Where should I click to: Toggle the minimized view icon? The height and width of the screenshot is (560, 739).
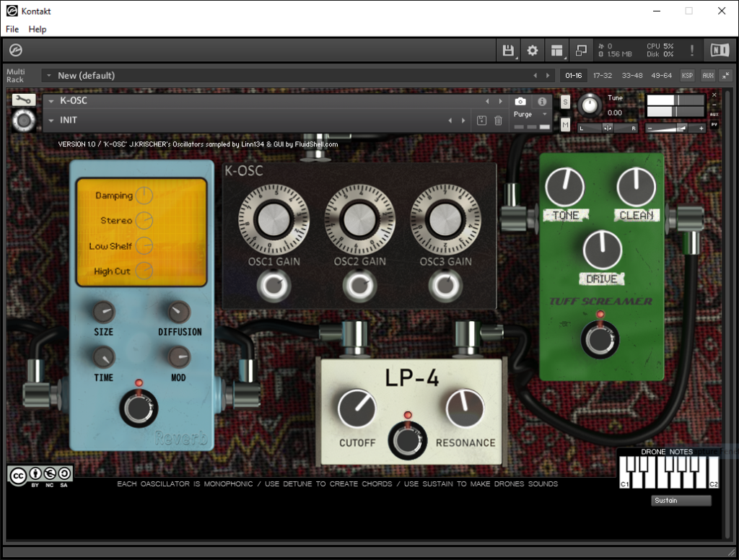[x=581, y=51]
